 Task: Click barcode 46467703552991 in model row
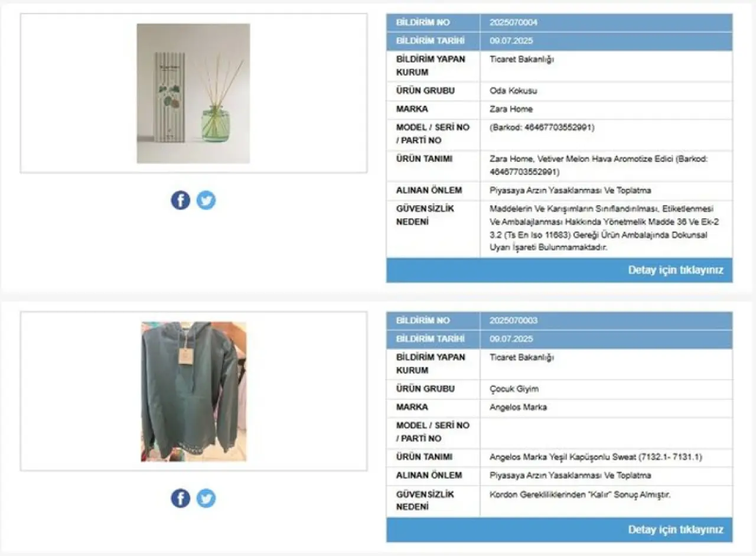coord(542,127)
